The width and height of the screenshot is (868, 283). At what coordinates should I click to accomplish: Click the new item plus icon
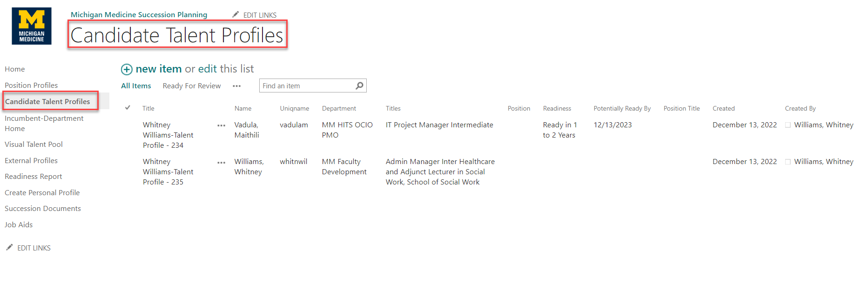127,69
